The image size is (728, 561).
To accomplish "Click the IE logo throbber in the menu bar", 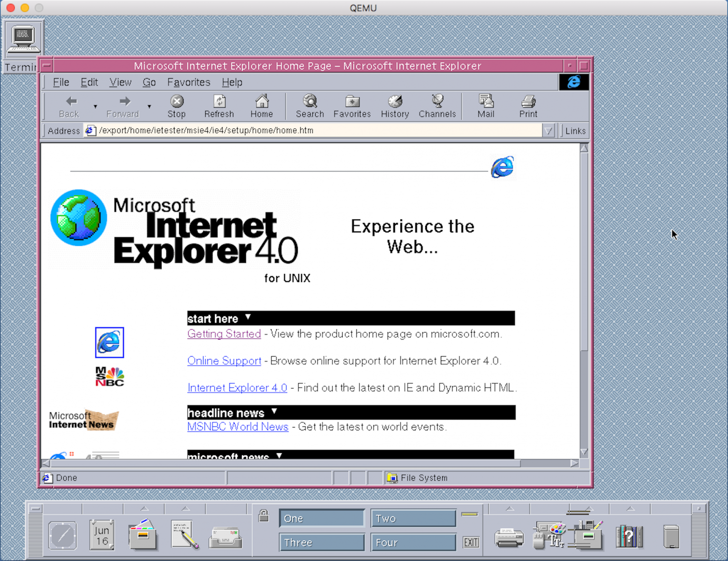I will (574, 82).
